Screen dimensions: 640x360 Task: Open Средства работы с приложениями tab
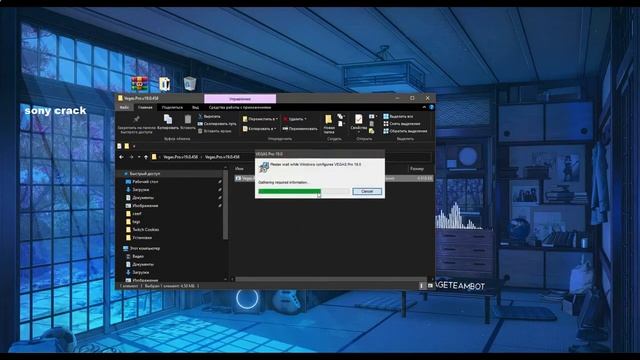(240, 107)
